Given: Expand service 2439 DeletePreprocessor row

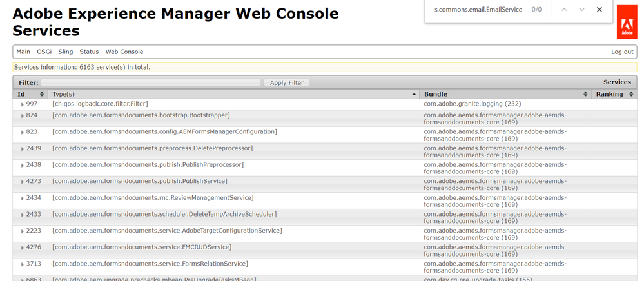Looking at the screenshot, I should click(23, 149).
